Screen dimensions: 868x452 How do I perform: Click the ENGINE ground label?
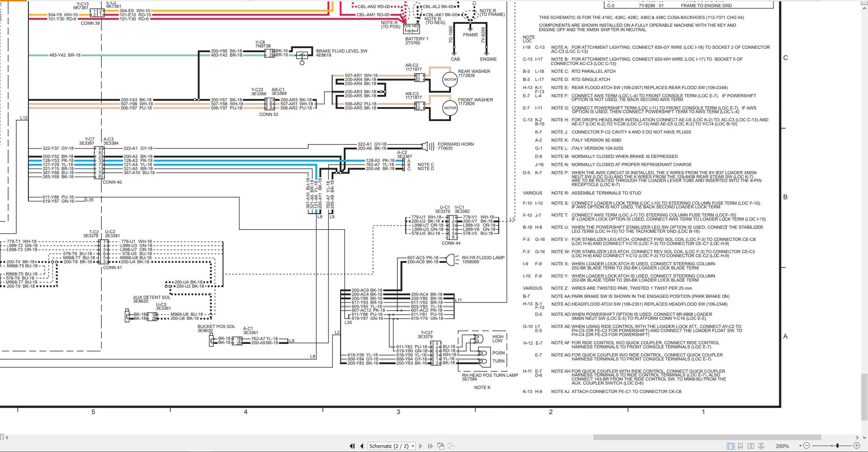click(x=488, y=59)
